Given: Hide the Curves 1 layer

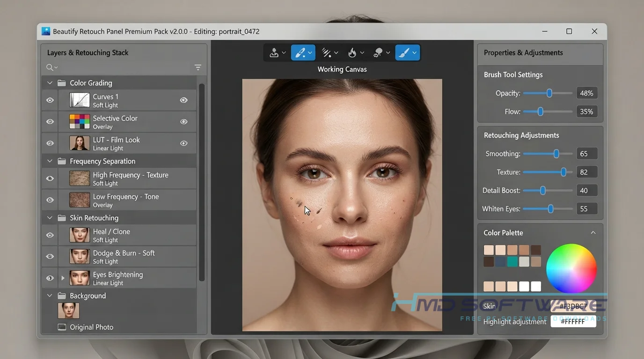Looking at the screenshot, I should (50, 100).
